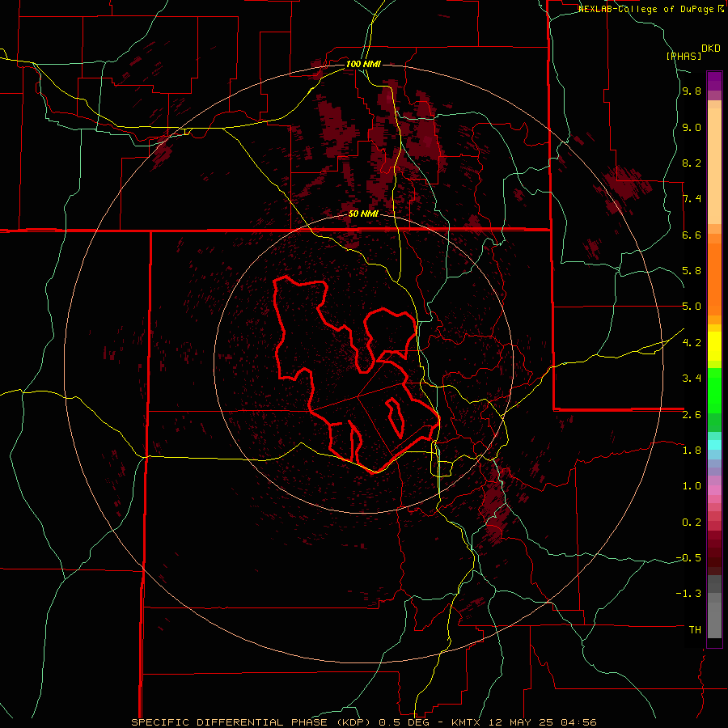Select the 5.8 scale value
The image size is (728, 728).
[x=692, y=271]
